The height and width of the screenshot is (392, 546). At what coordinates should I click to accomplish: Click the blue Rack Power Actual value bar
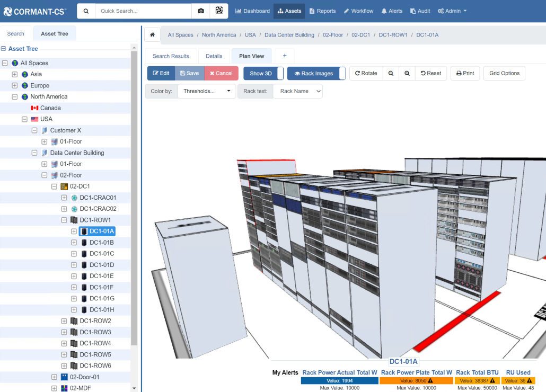pyautogui.click(x=339, y=380)
